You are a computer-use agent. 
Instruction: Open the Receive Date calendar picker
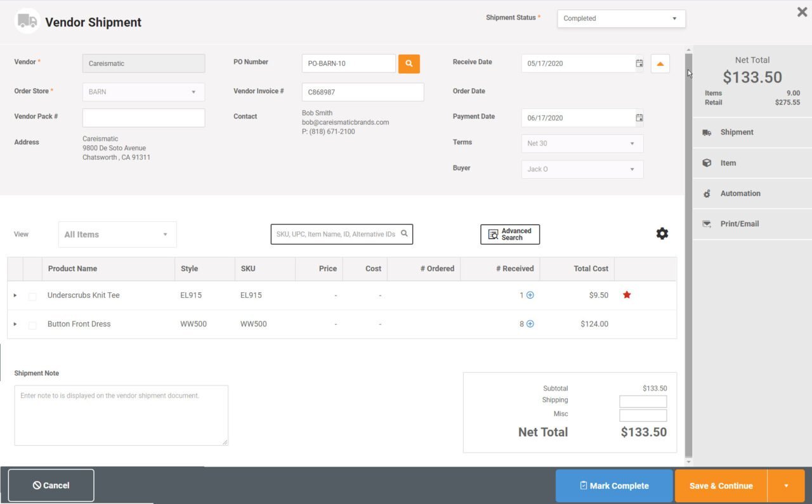(639, 63)
